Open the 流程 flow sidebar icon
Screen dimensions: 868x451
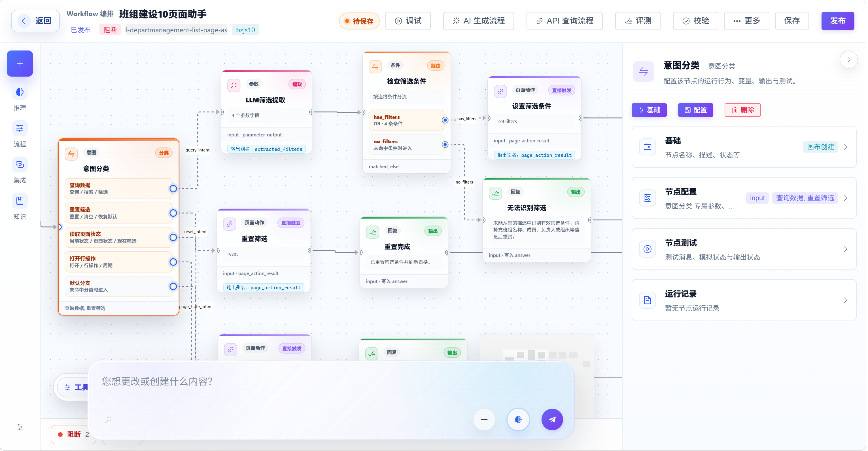pyautogui.click(x=20, y=128)
